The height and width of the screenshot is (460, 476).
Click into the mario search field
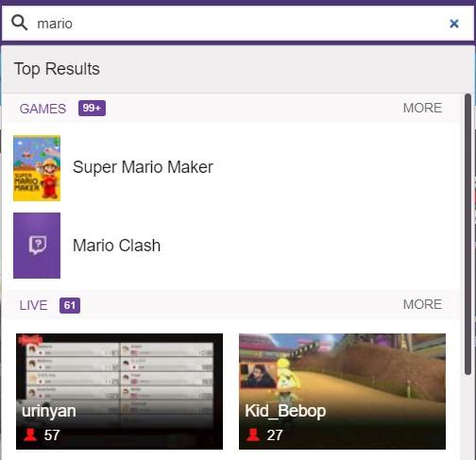coord(238,24)
